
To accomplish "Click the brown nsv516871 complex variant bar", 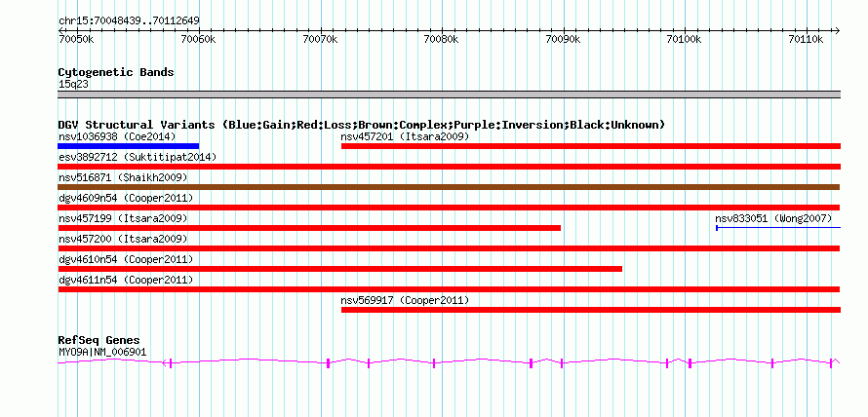I will [x=449, y=187].
